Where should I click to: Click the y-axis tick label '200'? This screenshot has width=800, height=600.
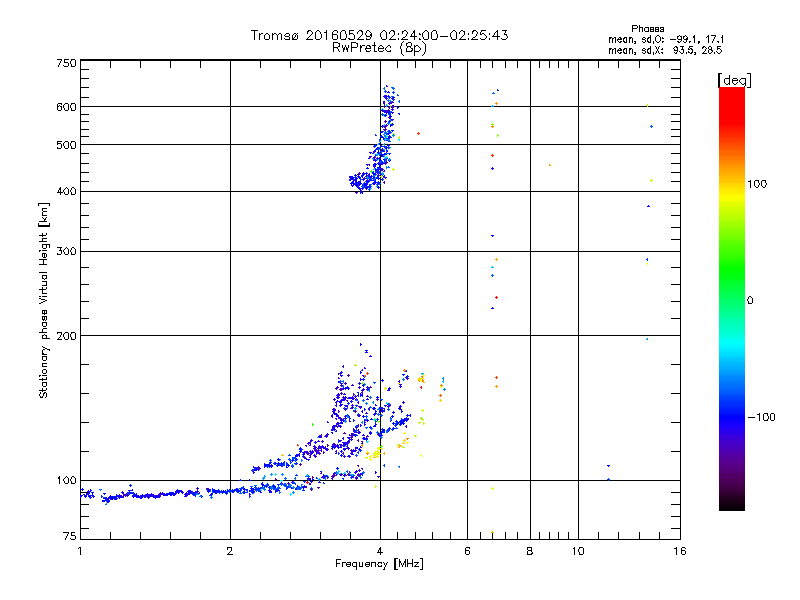66,336
